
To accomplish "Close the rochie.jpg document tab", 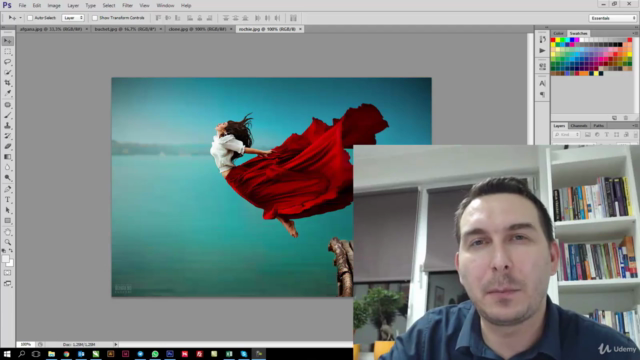I will tap(300, 29).
